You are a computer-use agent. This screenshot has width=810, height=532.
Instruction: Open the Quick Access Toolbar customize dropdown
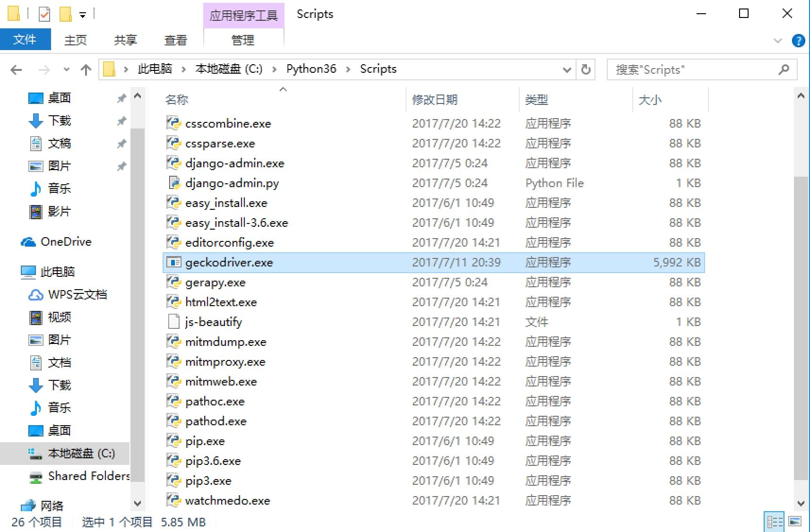click(82, 14)
